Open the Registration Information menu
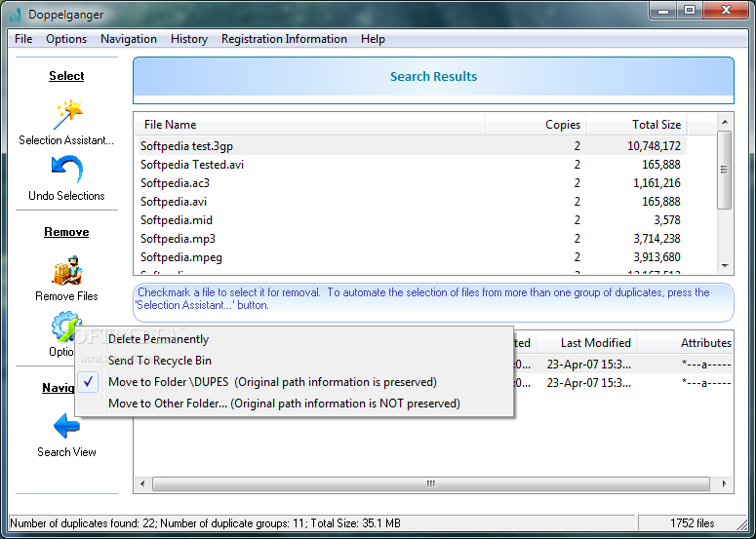Viewport: 756px width, 539px height. pyautogui.click(x=284, y=39)
